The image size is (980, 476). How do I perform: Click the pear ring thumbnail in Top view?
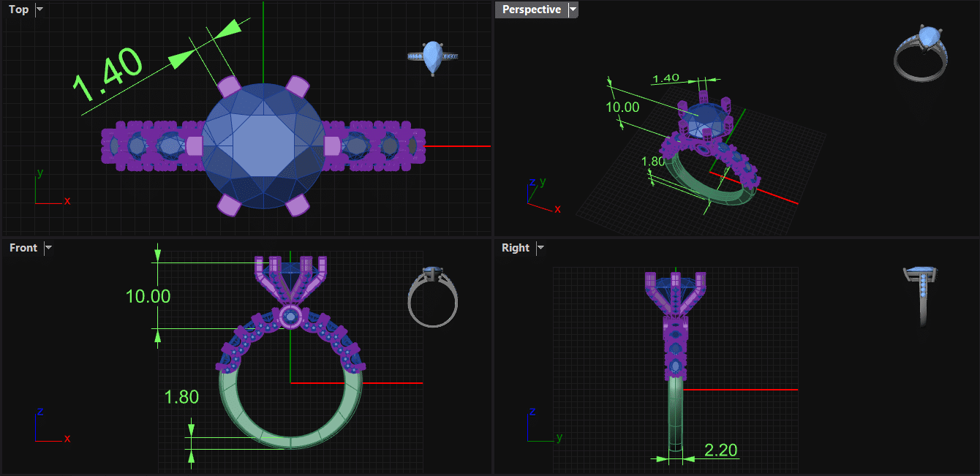[x=433, y=57]
